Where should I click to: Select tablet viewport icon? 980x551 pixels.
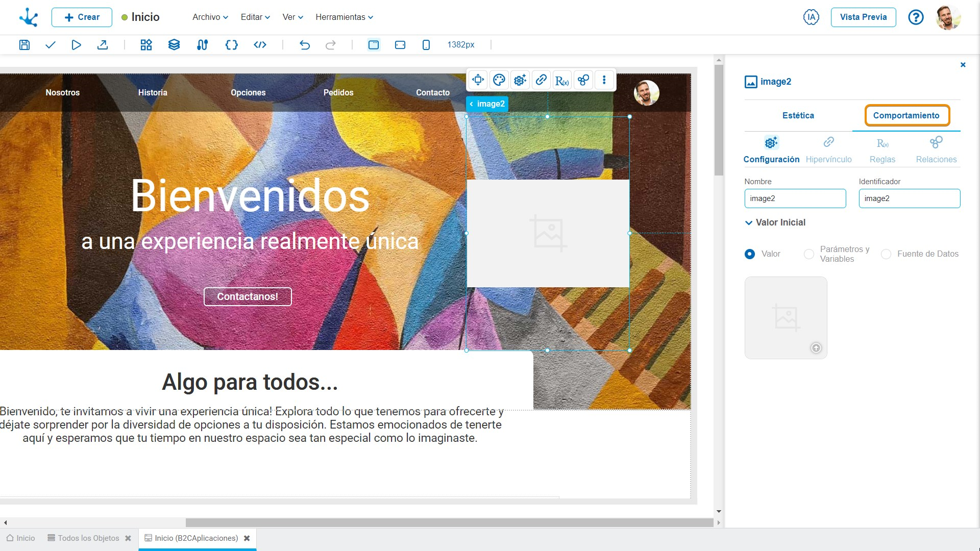click(400, 45)
